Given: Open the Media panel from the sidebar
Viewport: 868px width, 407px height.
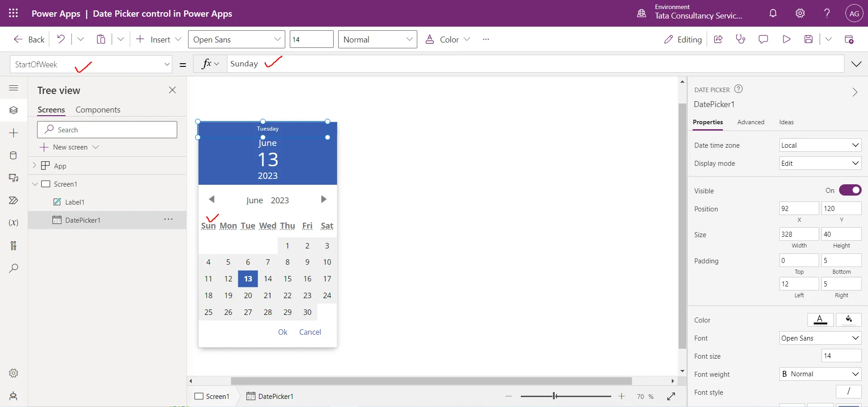Looking at the screenshot, I should 13,178.
